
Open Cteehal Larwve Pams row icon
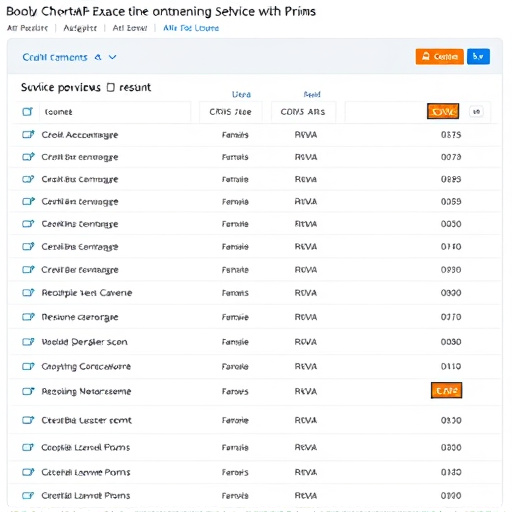point(28,472)
